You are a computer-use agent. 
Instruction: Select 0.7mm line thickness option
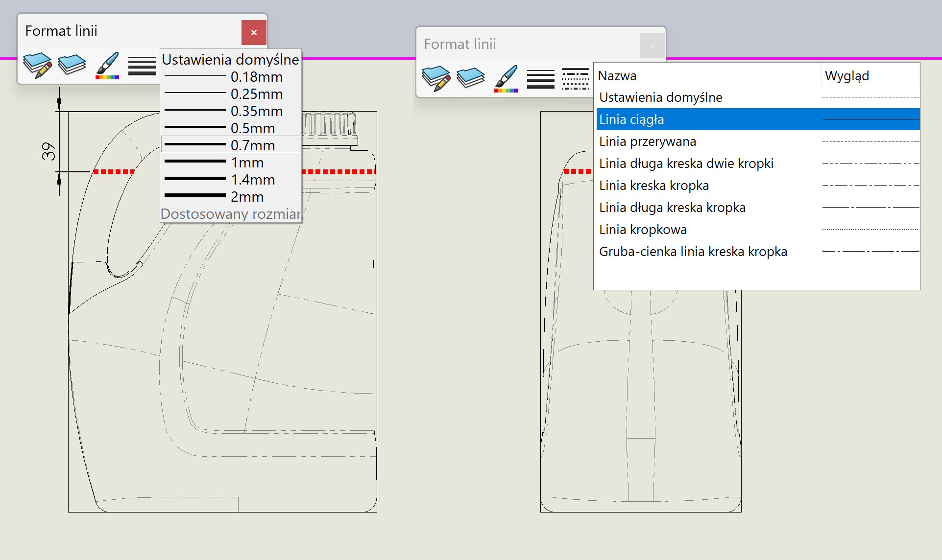(x=230, y=145)
